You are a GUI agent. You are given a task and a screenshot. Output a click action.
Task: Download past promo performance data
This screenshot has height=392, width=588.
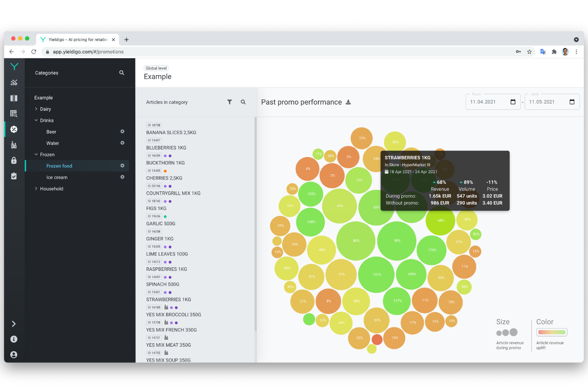tap(348, 102)
